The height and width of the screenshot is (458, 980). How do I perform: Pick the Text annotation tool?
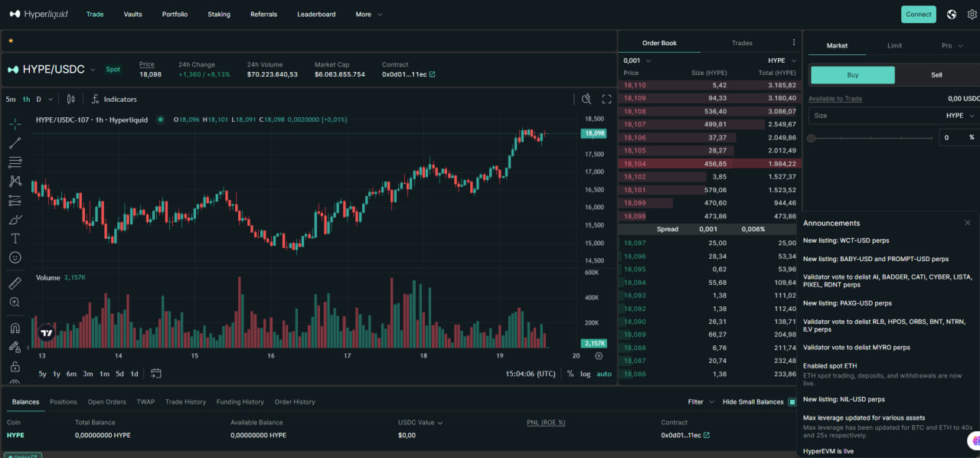click(15, 239)
